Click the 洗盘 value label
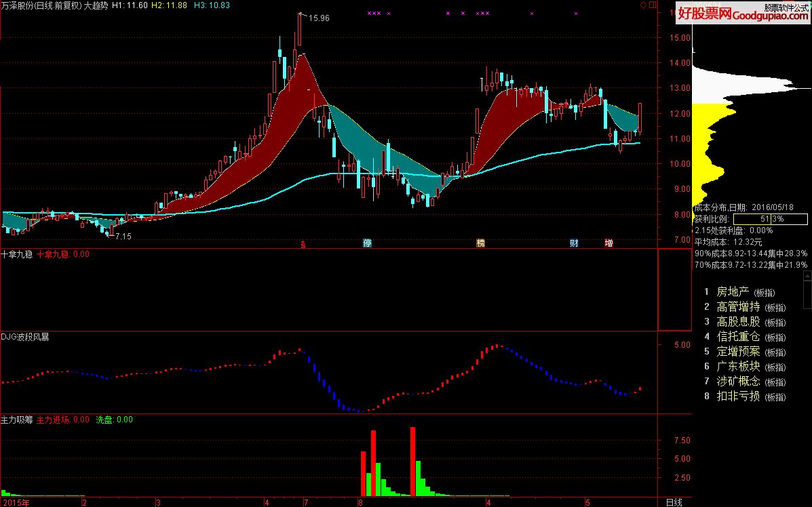 [x=115, y=420]
